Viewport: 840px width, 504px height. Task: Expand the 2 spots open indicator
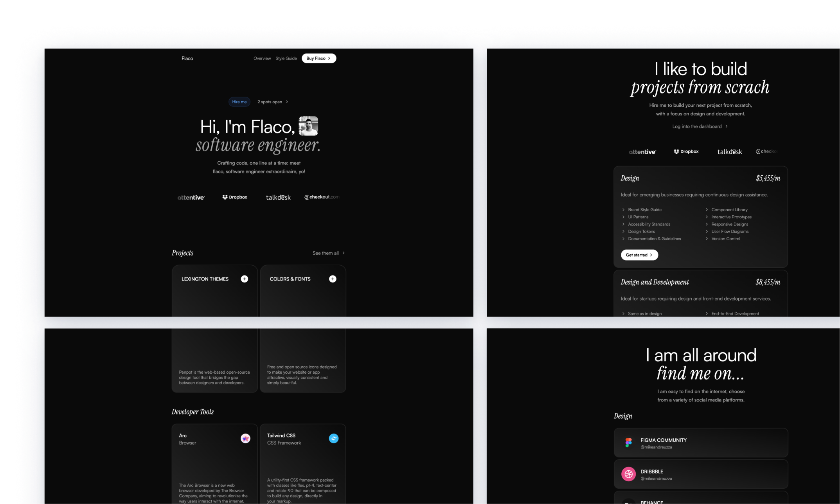(271, 101)
